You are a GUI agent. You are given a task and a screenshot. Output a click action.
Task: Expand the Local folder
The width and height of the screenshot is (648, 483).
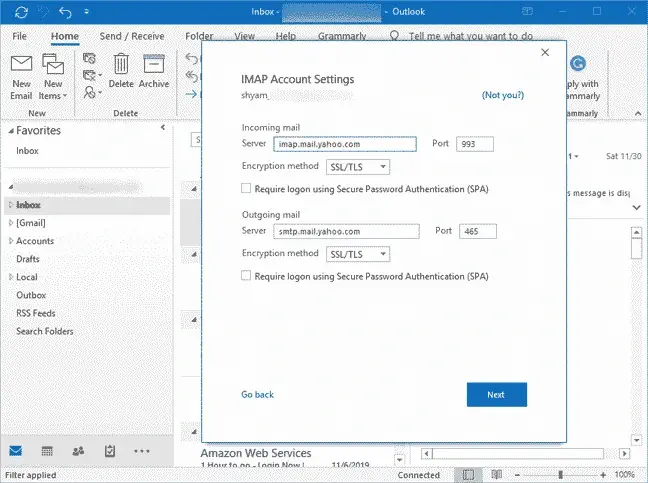pyautogui.click(x=11, y=277)
